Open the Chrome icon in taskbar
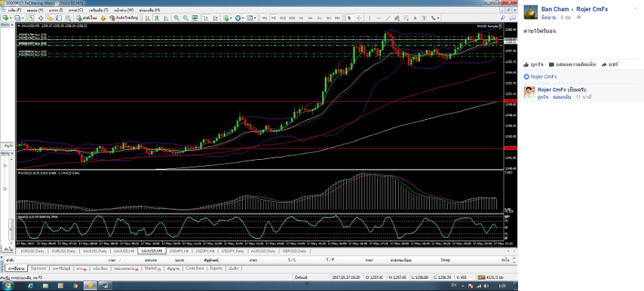The image size is (644, 291). pos(75,286)
